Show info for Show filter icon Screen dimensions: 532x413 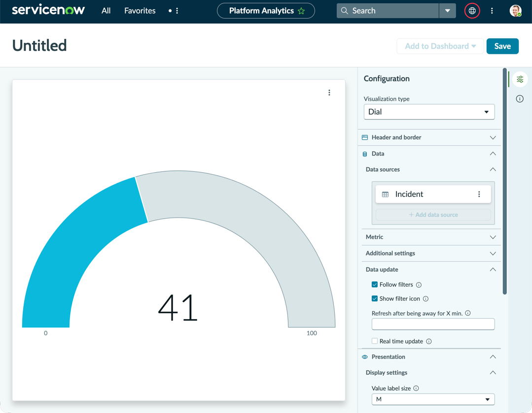(x=426, y=299)
